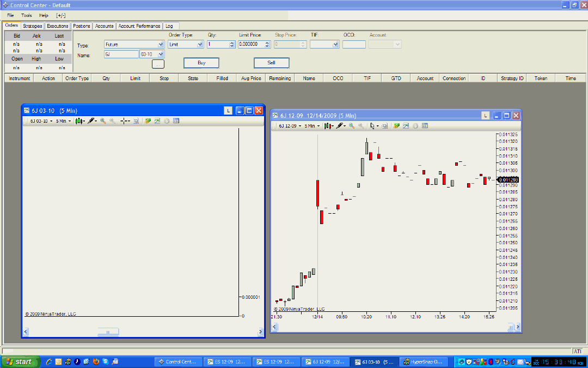Click right scroll arrow of 6J 03-10 chart

tap(260, 332)
